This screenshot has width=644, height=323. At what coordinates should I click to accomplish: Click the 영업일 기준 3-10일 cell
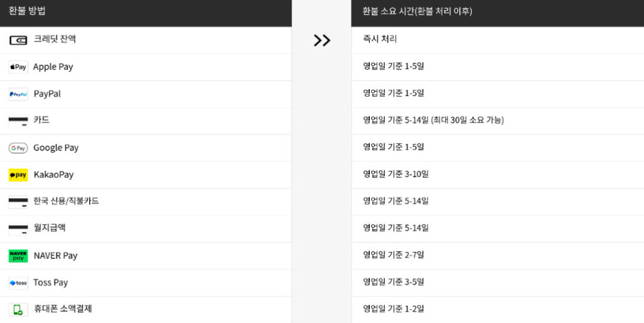click(498, 175)
